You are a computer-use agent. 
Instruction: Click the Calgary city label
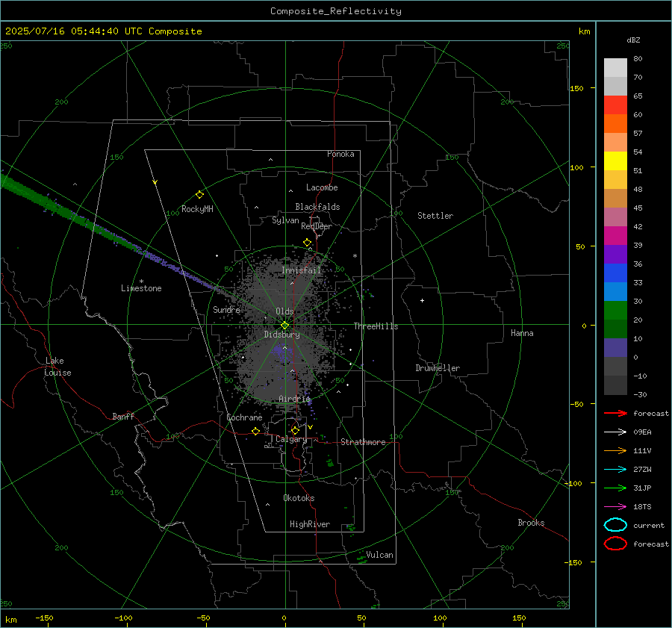(x=291, y=439)
